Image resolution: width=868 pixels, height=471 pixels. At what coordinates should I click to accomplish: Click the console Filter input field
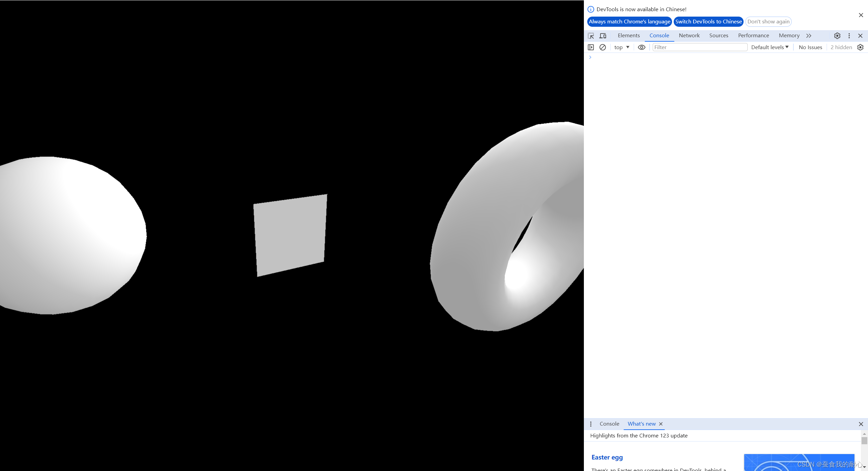pyautogui.click(x=699, y=47)
